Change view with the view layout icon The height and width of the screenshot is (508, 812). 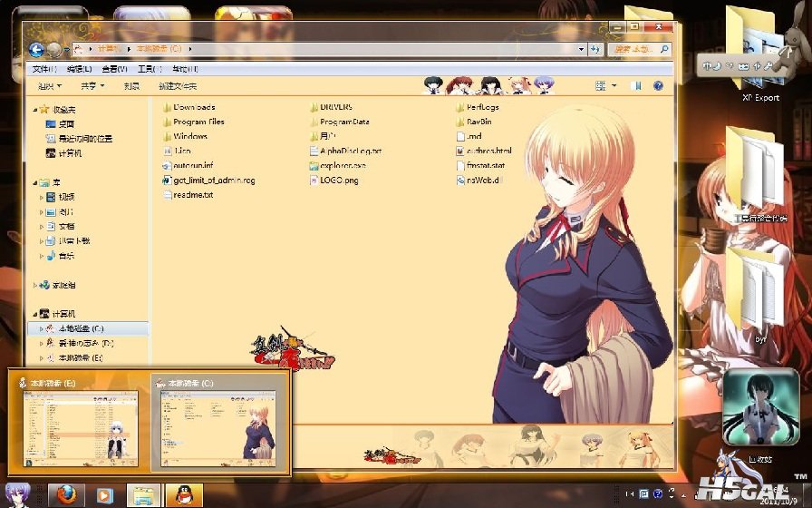pyautogui.click(x=601, y=85)
